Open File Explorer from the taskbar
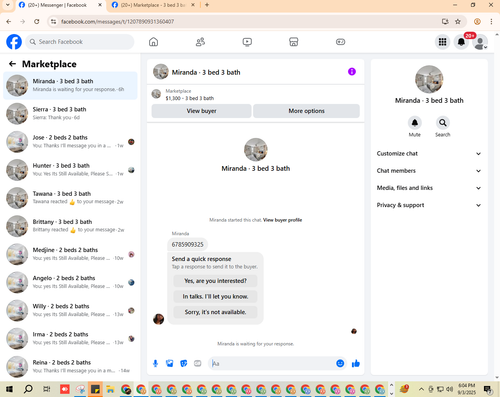This screenshot has height=397, width=500. [110, 389]
